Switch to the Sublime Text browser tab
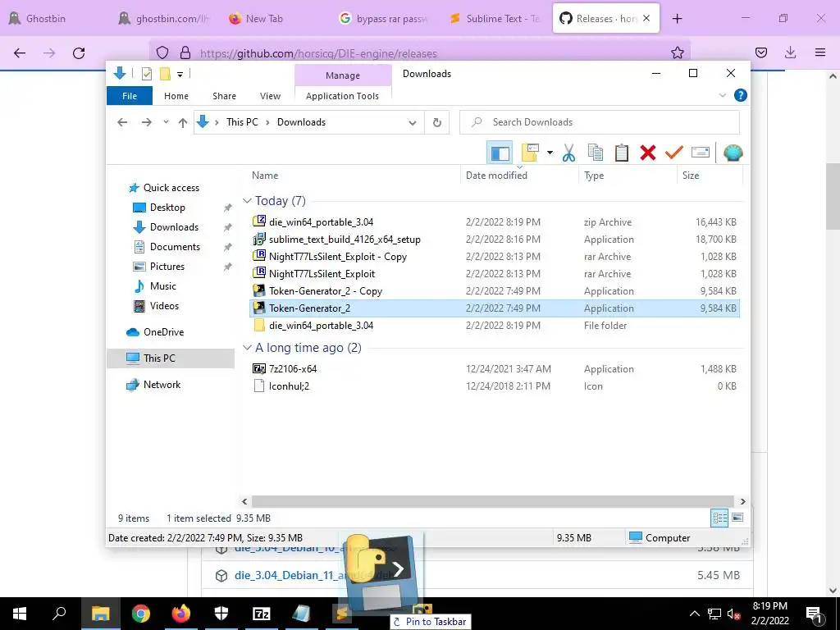Viewport: 840px width, 630px height. pos(495,18)
